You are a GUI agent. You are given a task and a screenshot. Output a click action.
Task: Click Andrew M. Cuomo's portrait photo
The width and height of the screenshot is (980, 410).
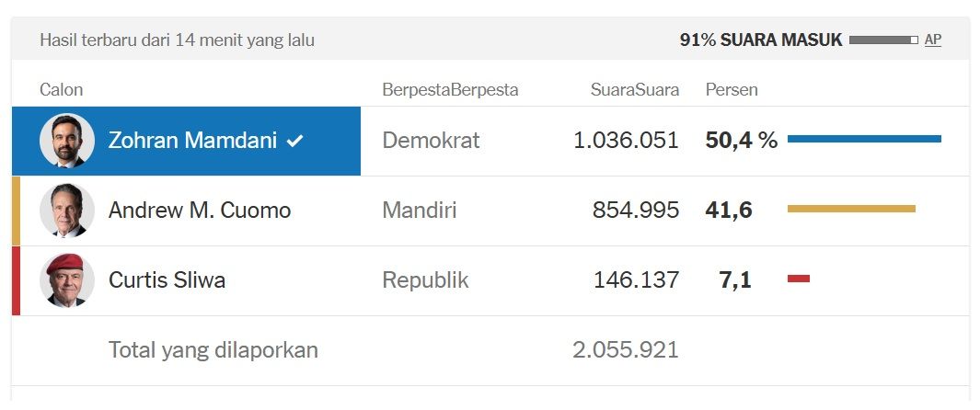pyautogui.click(x=67, y=211)
